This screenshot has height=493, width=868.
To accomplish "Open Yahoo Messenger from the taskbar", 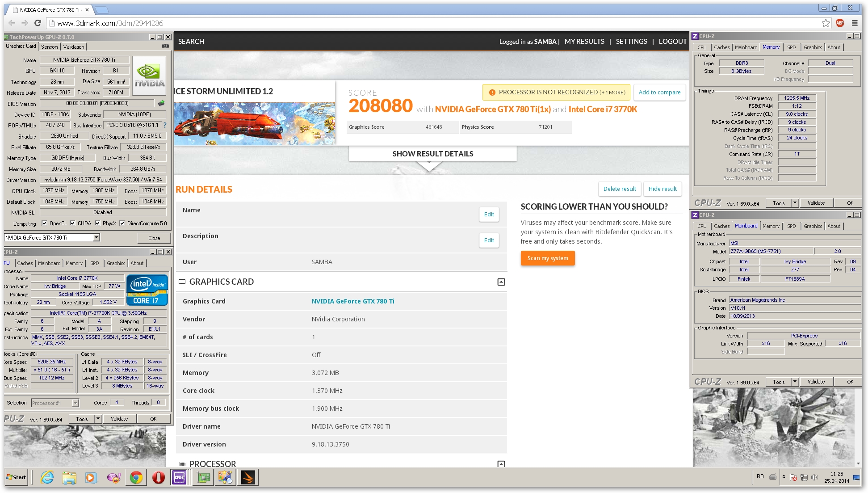I will [113, 478].
